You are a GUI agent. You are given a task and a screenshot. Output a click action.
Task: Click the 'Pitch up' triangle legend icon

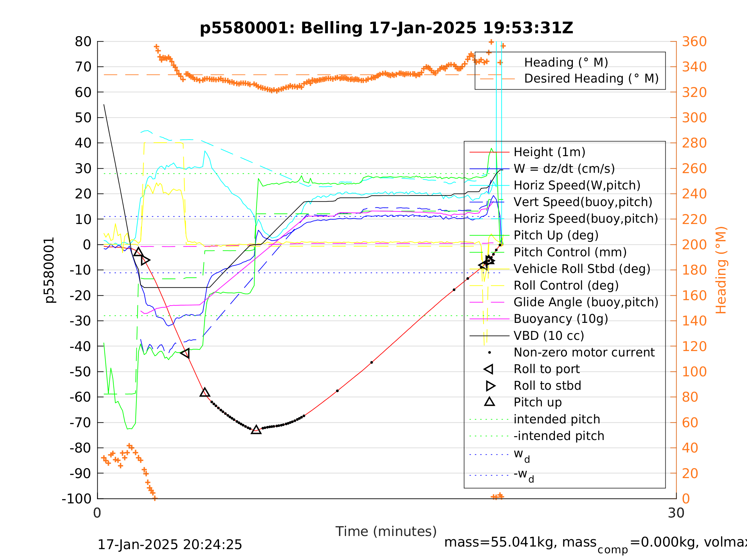490,402
